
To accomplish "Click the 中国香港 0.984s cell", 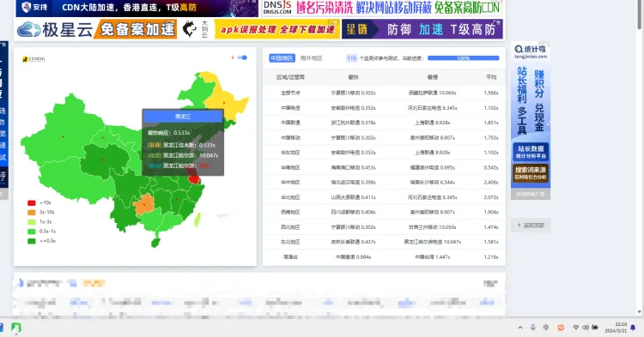I will point(353,257).
